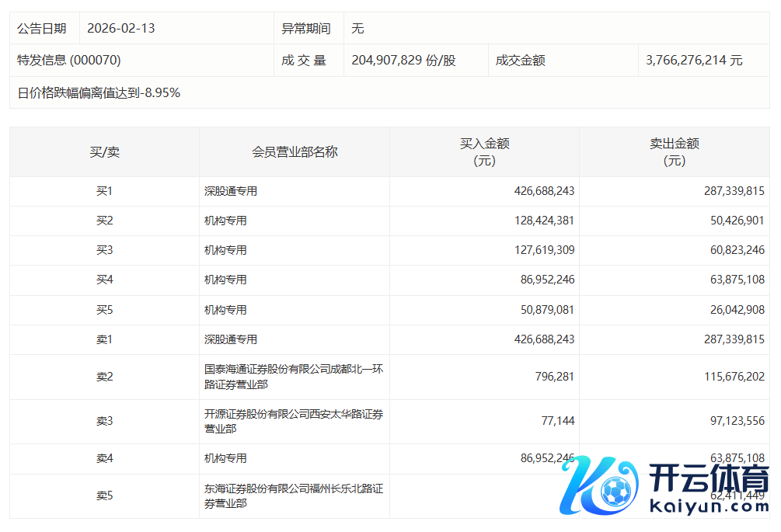Click the 3,766,276,214 元 turnover value

694,60
